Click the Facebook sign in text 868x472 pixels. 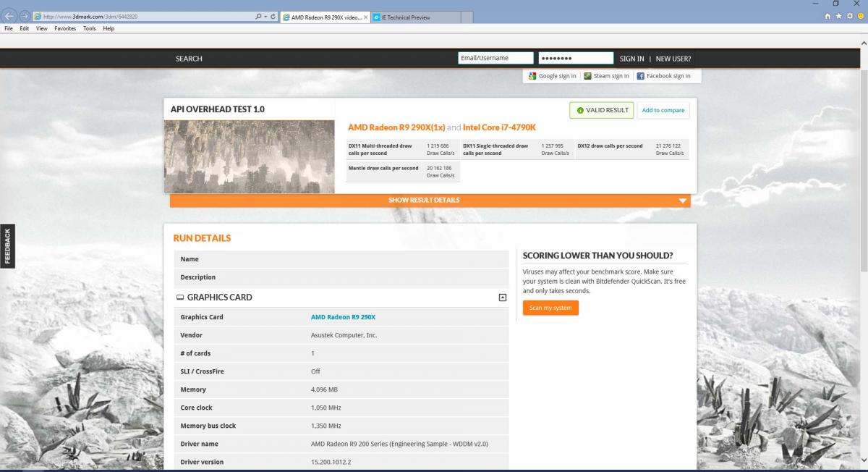click(x=668, y=76)
